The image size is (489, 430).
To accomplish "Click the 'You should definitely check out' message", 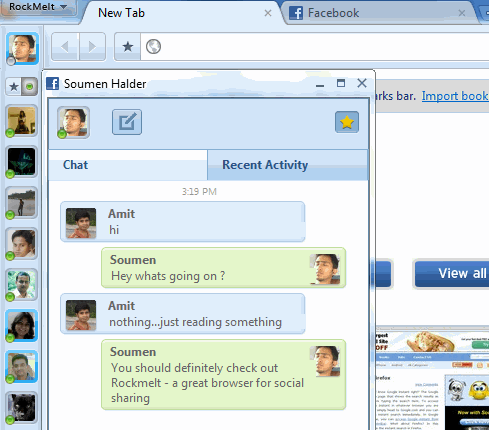I will click(207, 383).
